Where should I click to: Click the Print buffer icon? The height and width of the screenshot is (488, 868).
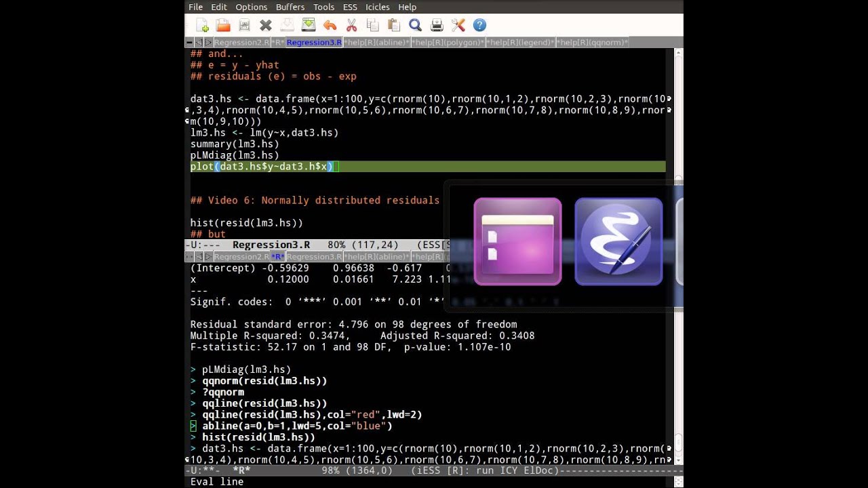(x=437, y=25)
